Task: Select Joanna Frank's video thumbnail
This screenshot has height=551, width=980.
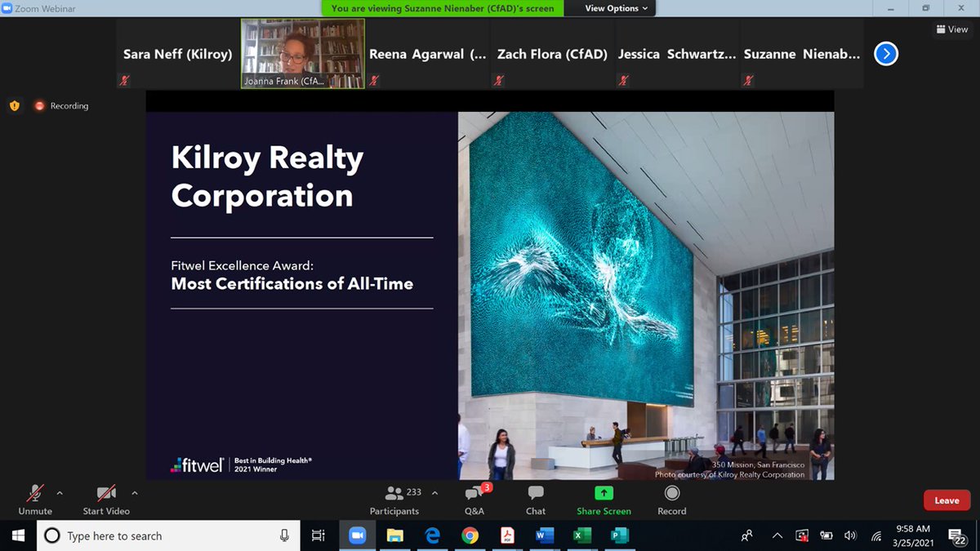Action: [302, 54]
